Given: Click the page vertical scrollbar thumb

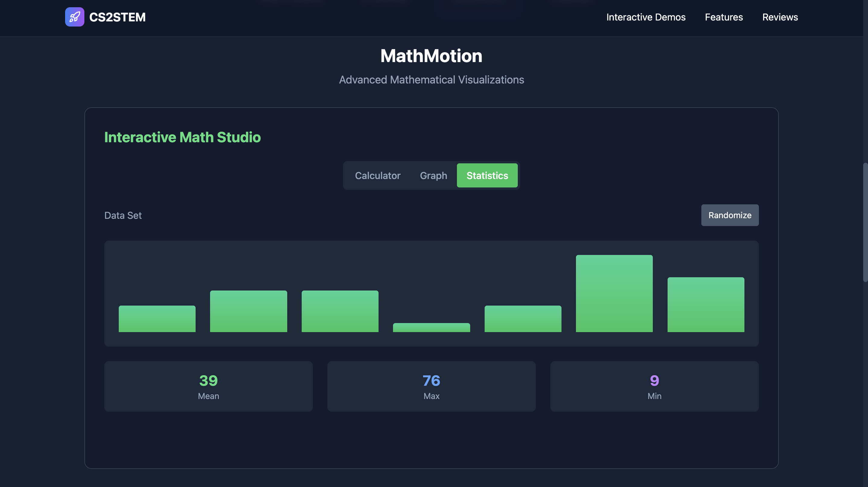Looking at the screenshot, I should point(865,222).
